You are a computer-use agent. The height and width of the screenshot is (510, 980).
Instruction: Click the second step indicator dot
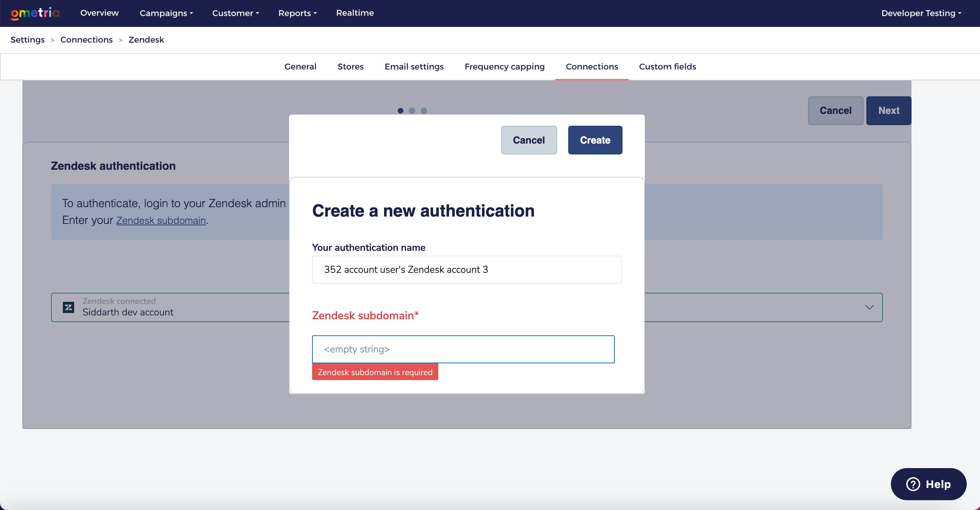(x=412, y=111)
